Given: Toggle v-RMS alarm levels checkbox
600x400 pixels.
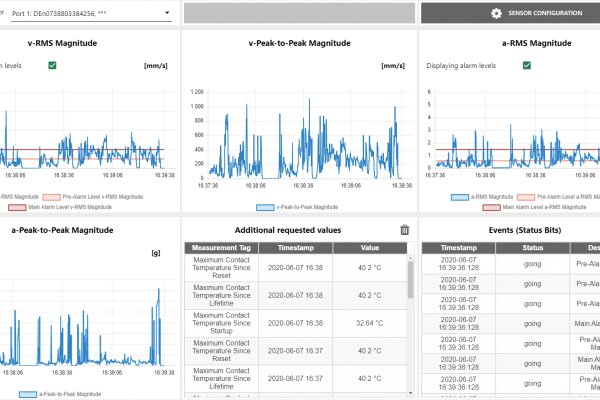Looking at the screenshot, I should pyautogui.click(x=52, y=66).
